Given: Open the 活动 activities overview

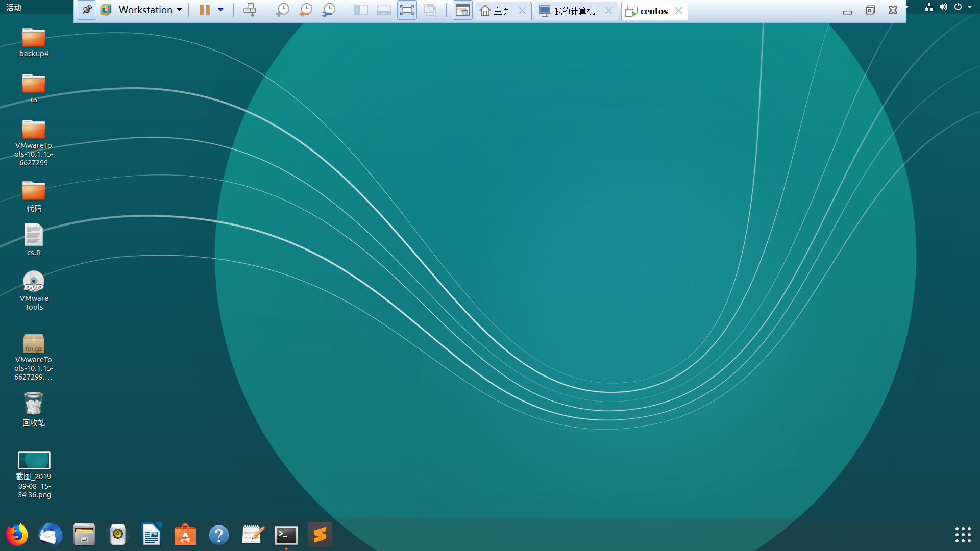Looking at the screenshot, I should (14, 8).
